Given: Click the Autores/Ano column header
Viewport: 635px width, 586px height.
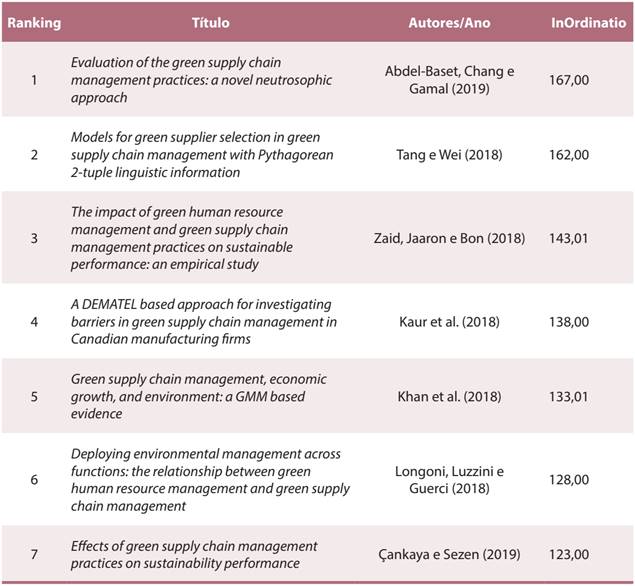Looking at the screenshot, I should [449, 21].
